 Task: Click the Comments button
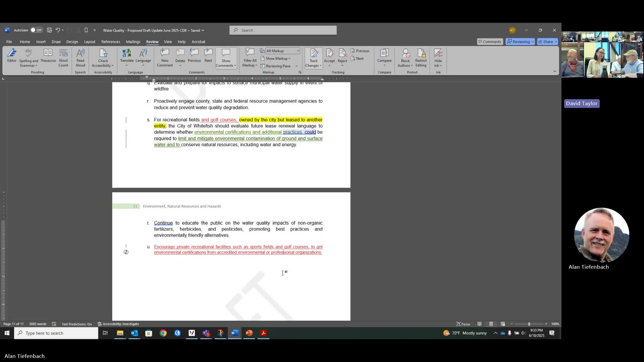point(490,42)
